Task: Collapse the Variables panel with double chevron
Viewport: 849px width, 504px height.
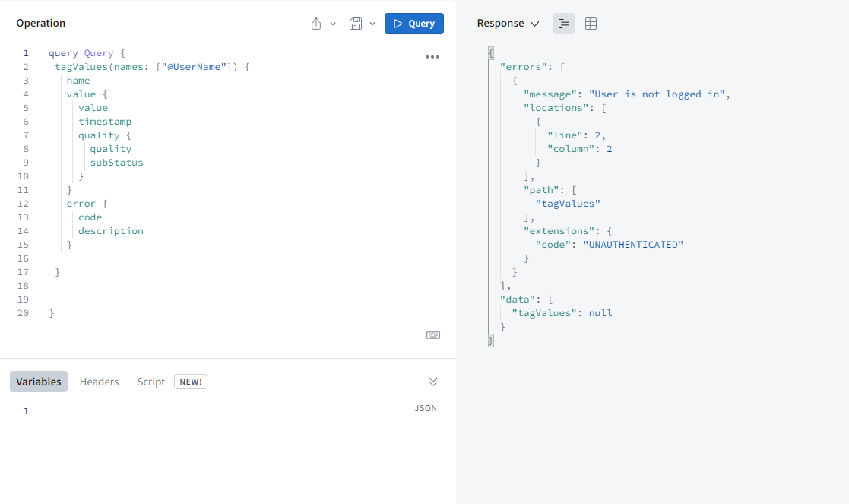Action: click(x=433, y=382)
